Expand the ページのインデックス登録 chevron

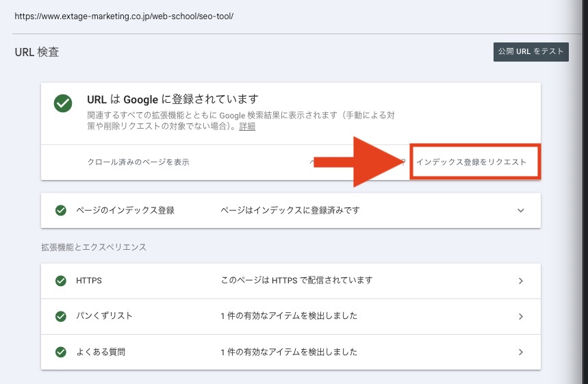tap(520, 210)
